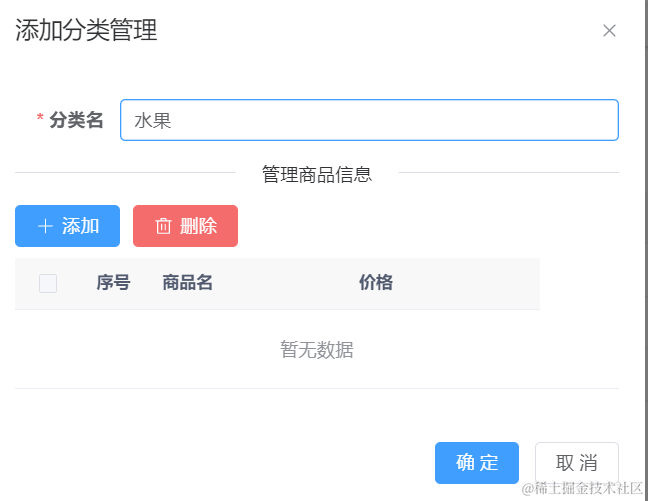648x501 pixels.
Task: Click blank header area right of 价格
Action: click(480, 283)
